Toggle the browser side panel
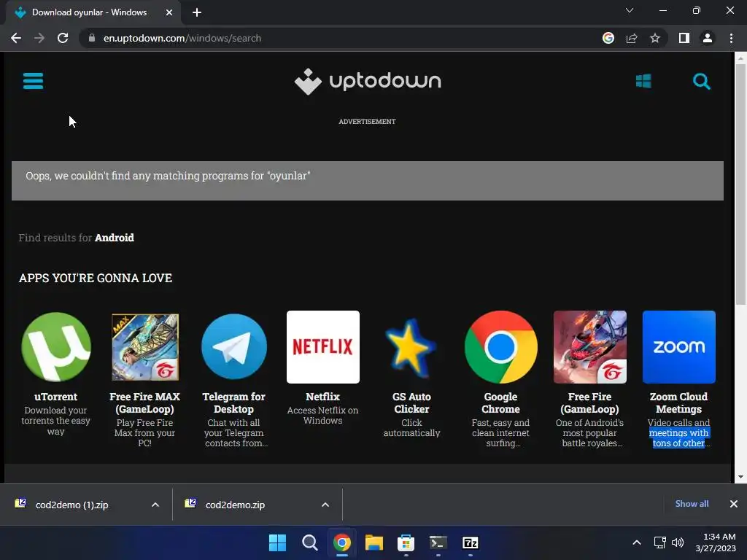This screenshot has height=560, width=747. 684,38
